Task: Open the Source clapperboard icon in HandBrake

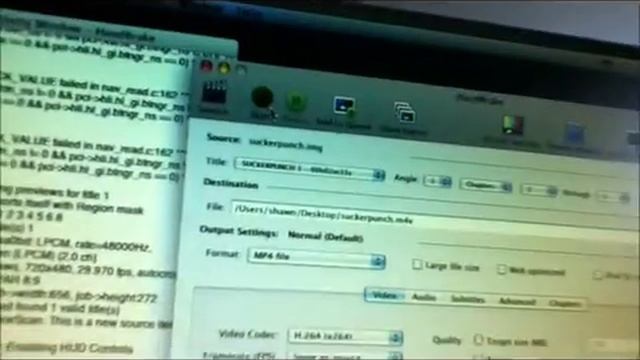Action: click(x=215, y=94)
